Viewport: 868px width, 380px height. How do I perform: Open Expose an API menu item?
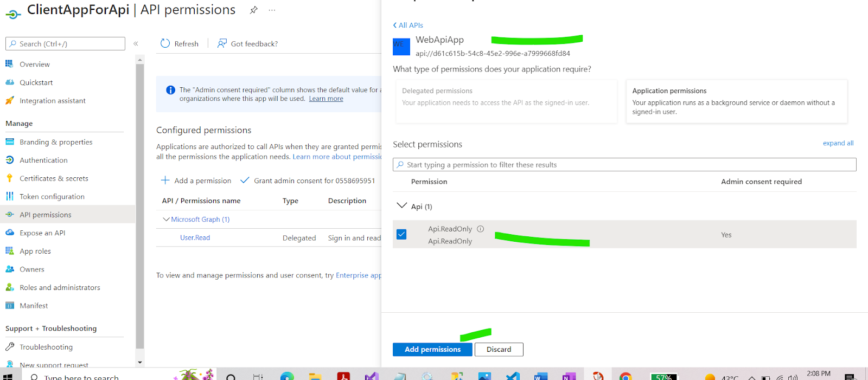tap(42, 233)
